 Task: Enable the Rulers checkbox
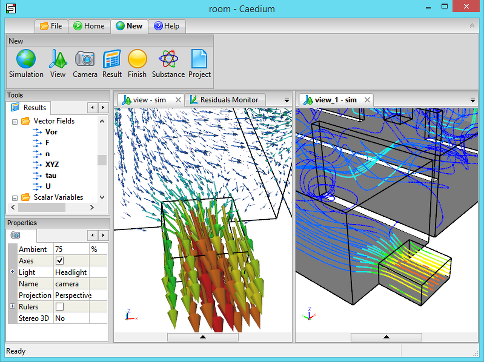tap(60, 306)
